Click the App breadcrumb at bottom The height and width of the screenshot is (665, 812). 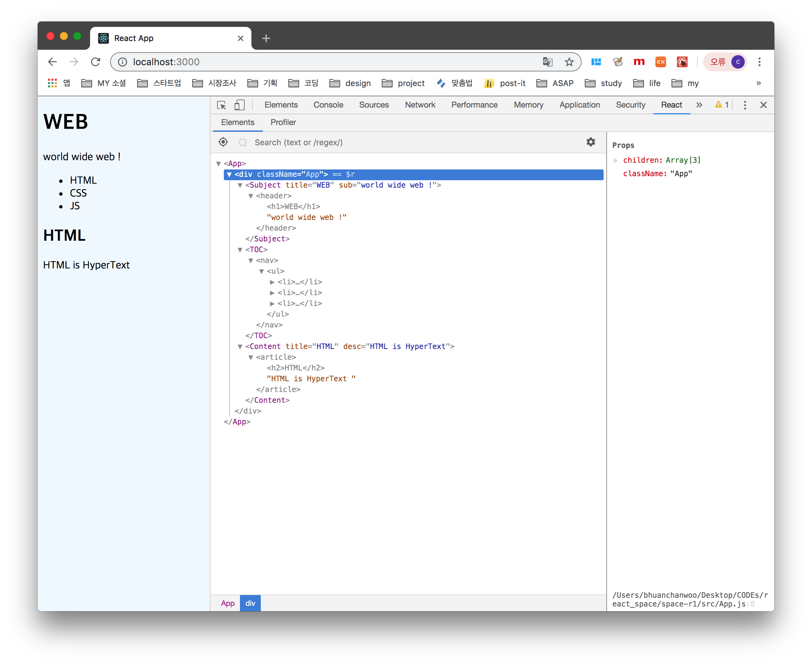[x=228, y=603]
